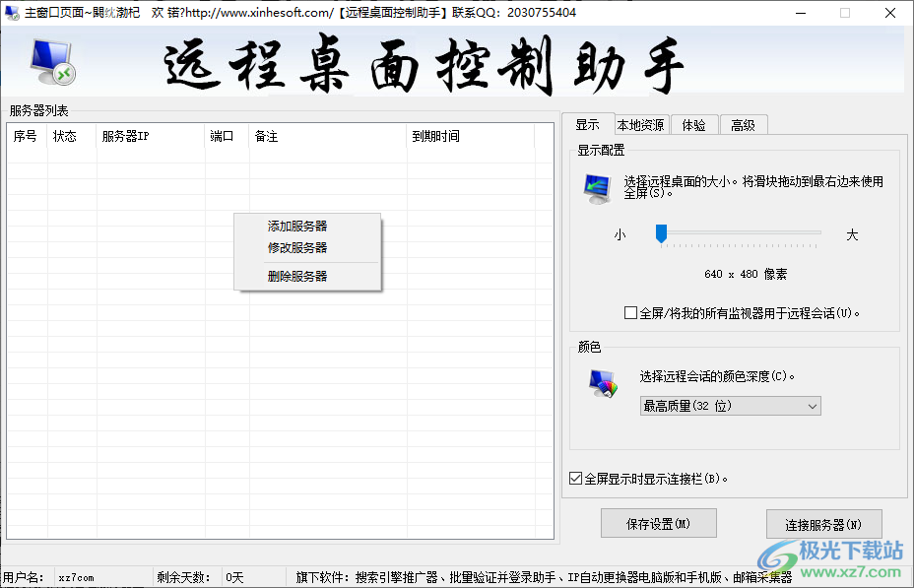Image resolution: width=914 pixels, height=588 pixels.
Task: Click the monitor icon in 显示配置 section
Action: (596, 189)
